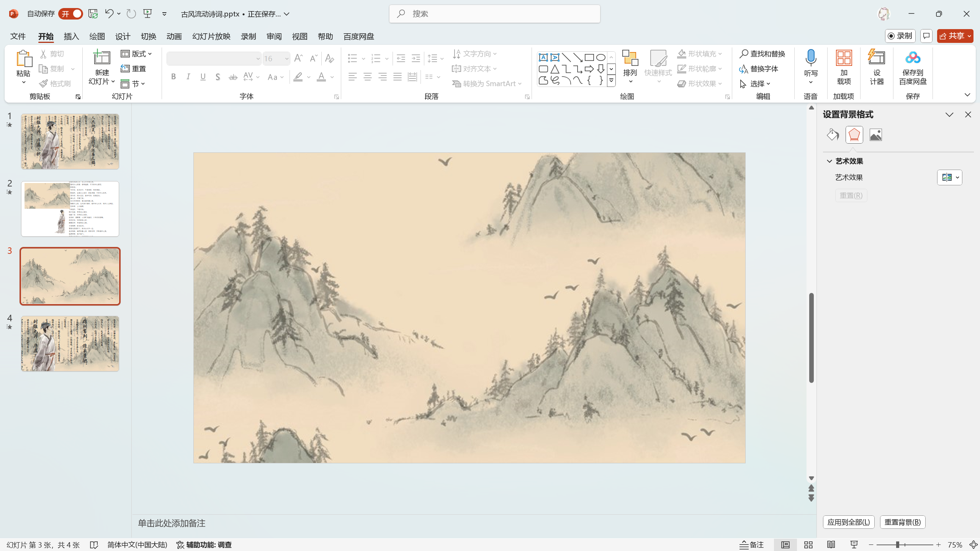Open the Layout dropdown
Viewport: 980px width, 551px height.
(x=136, y=54)
